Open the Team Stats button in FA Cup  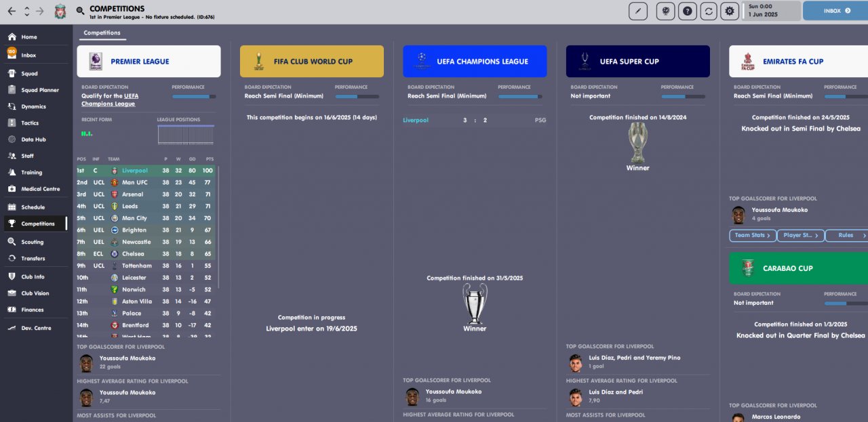tap(752, 235)
